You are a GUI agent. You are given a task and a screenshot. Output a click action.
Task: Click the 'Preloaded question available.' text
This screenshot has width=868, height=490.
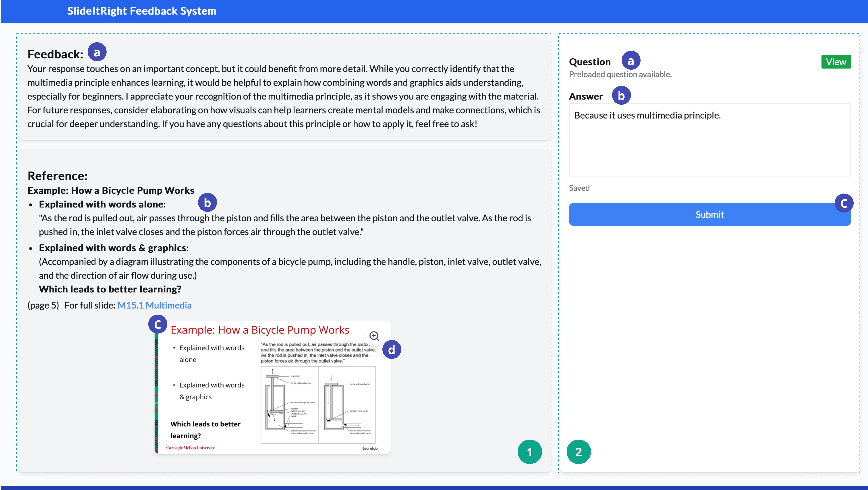coord(620,74)
